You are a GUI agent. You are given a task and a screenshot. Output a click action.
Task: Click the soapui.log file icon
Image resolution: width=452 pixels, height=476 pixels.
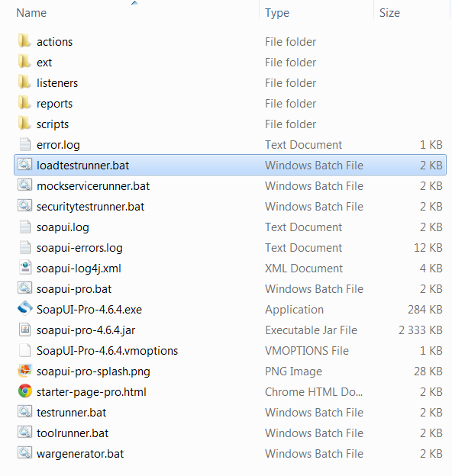[25, 227]
